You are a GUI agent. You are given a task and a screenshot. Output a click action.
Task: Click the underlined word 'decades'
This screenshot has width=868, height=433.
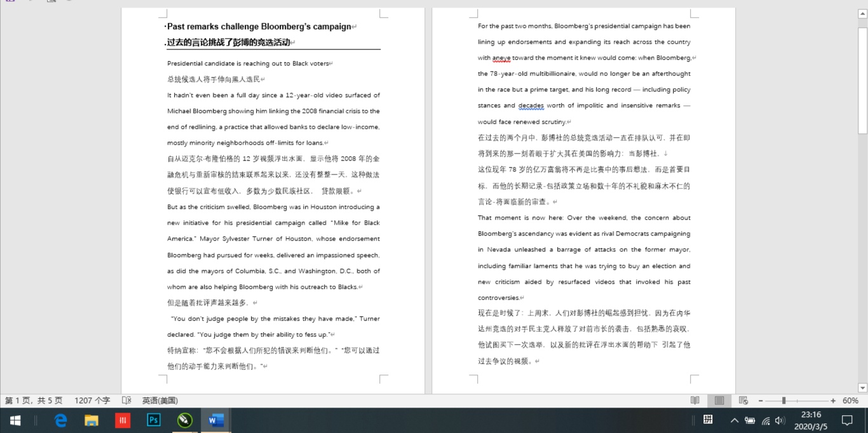[531, 106]
